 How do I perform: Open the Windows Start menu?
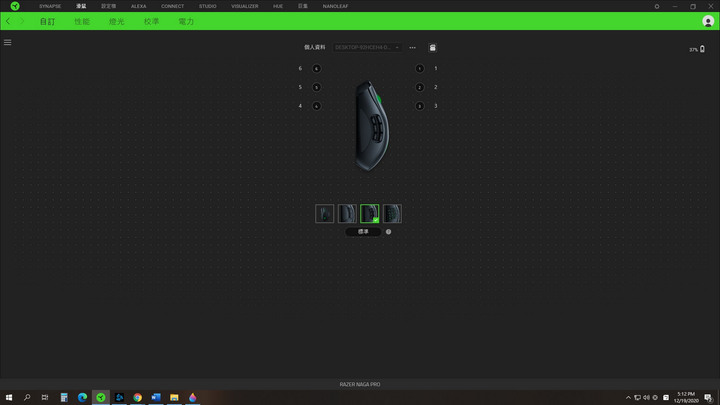(9, 397)
